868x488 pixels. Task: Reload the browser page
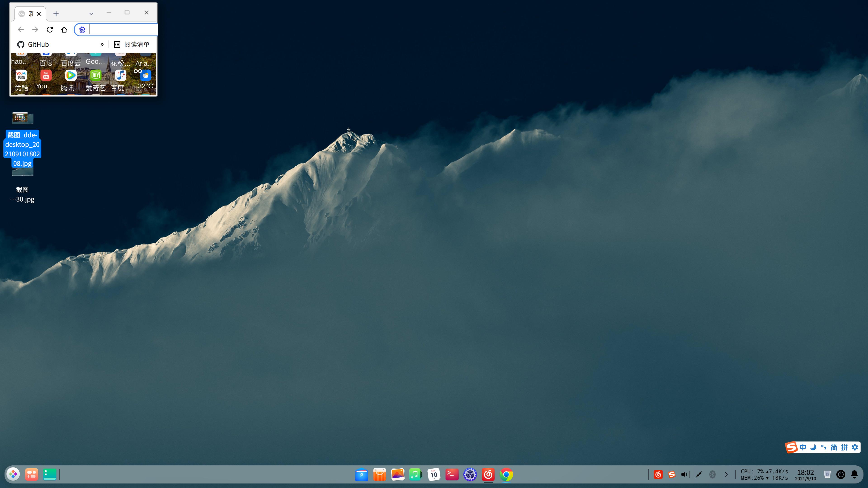pos(50,30)
